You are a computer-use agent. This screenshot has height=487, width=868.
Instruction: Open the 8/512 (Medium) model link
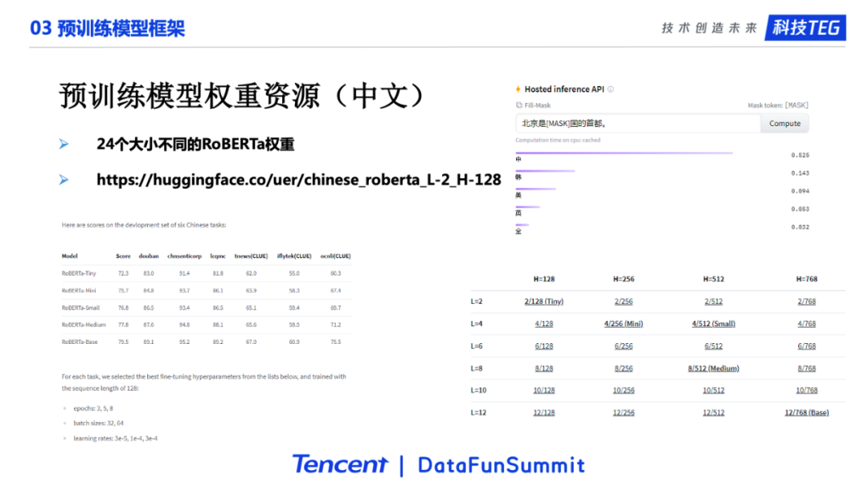click(x=714, y=368)
